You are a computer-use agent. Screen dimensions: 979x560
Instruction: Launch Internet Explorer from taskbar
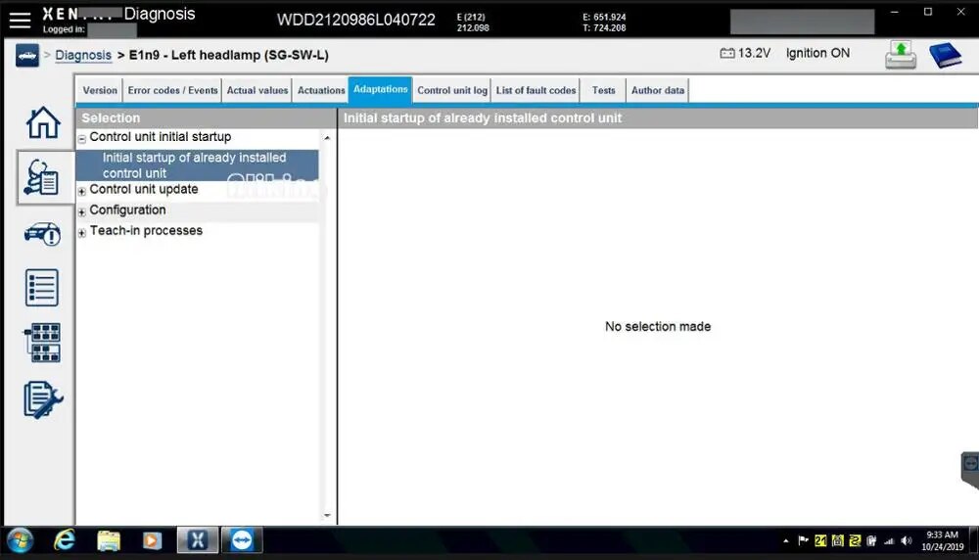[x=65, y=540]
